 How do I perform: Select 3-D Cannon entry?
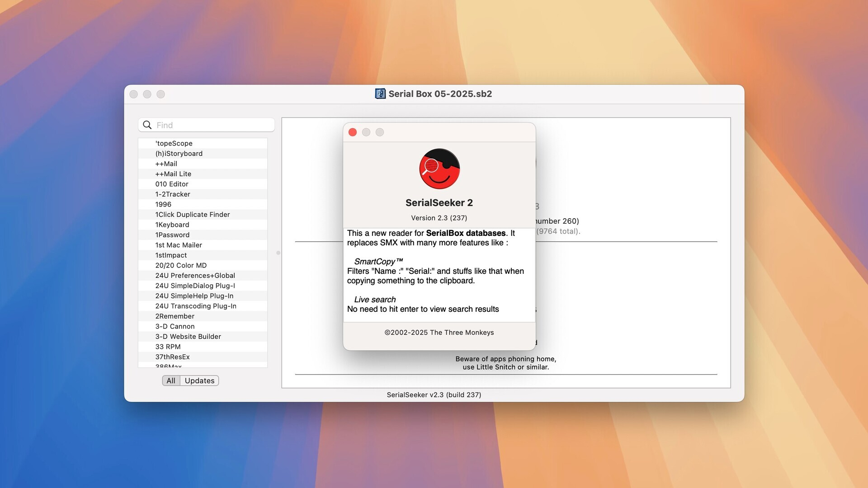tap(203, 326)
